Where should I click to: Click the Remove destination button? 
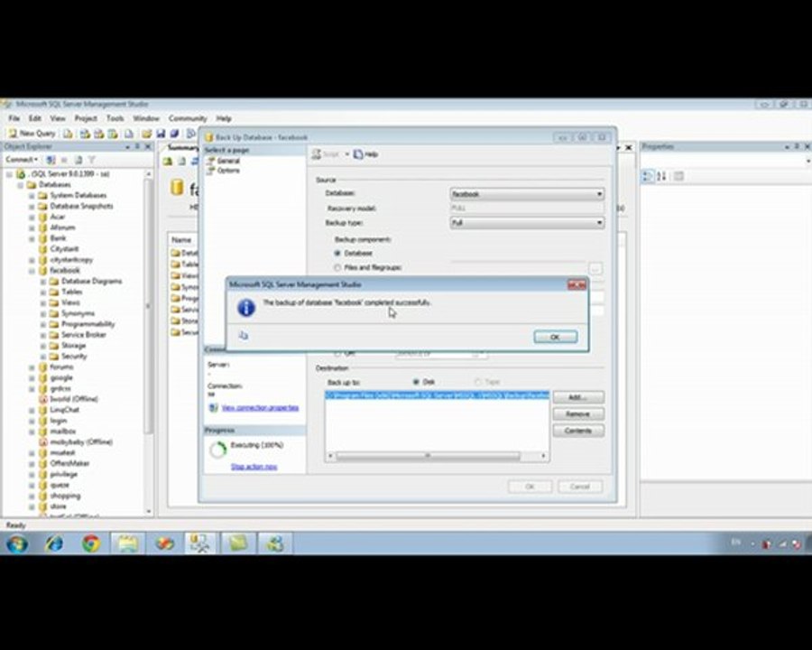578,414
